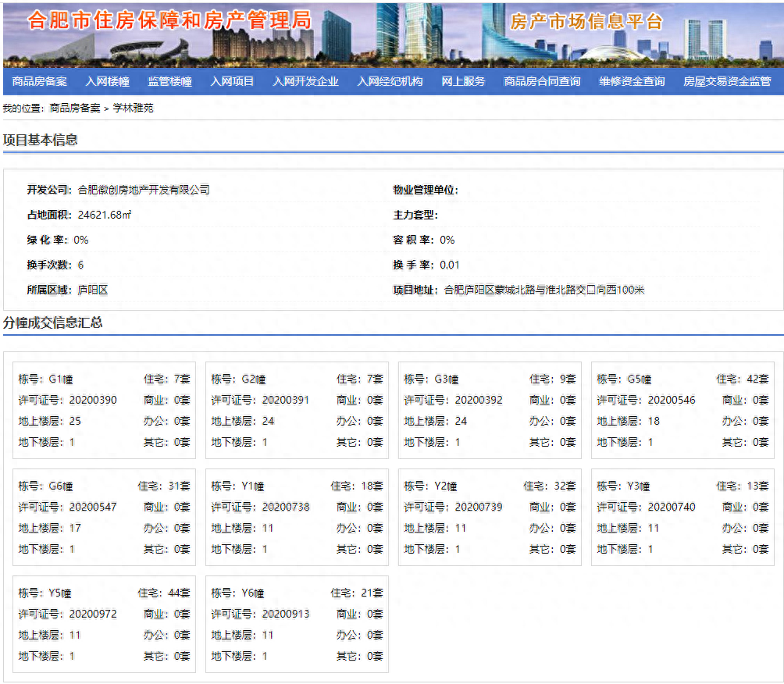Open the 维修资金查询 menu item
784x684 pixels.
tap(632, 81)
